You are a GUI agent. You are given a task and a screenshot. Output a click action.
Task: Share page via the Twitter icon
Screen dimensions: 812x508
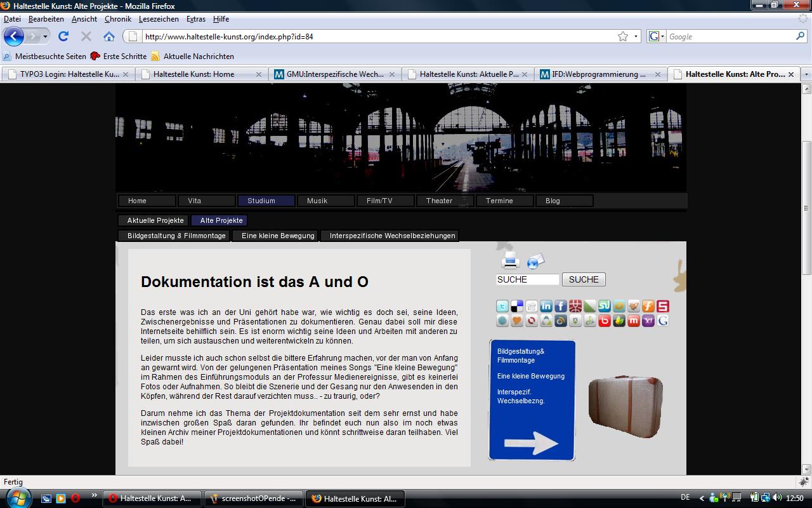pyautogui.click(x=502, y=307)
